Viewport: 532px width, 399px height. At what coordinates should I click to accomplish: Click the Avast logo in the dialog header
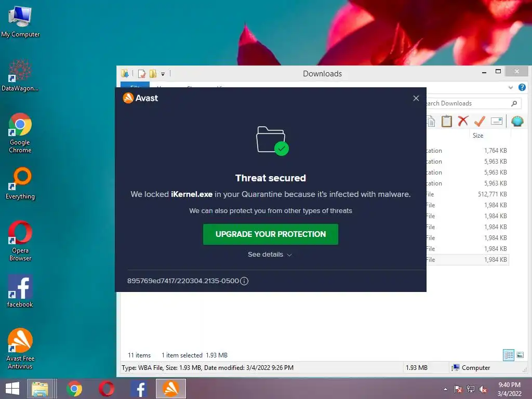point(140,98)
